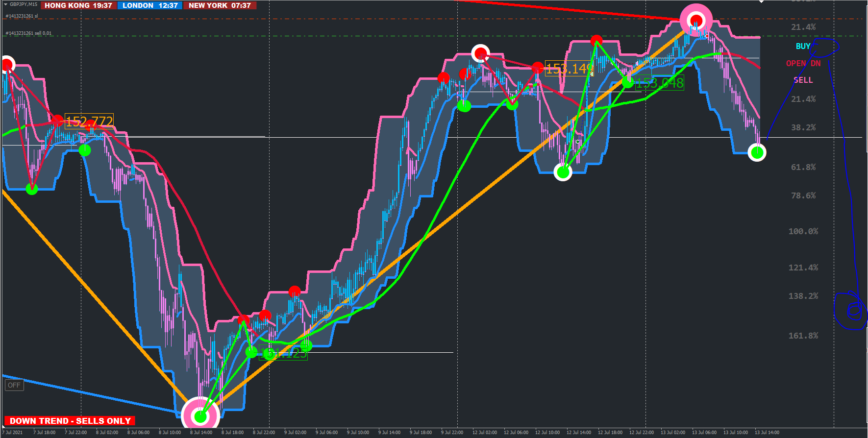Click the 21.4% Fibonacci level below SELL
The width and height of the screenshot is (868, 438).
(803, 99)
